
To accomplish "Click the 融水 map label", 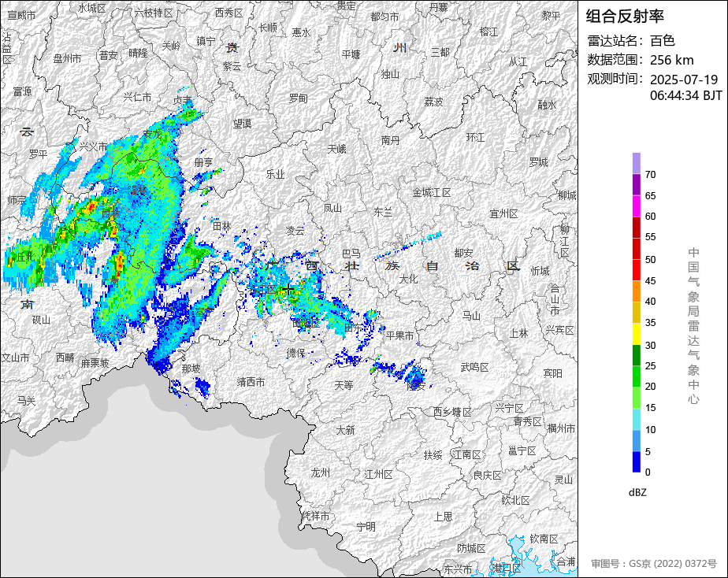I will coord(547,105).
